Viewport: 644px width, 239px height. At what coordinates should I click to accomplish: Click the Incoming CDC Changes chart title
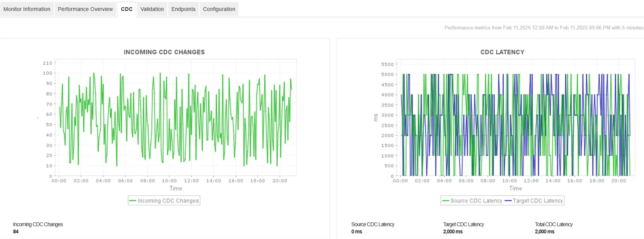[x=164, y=52]
